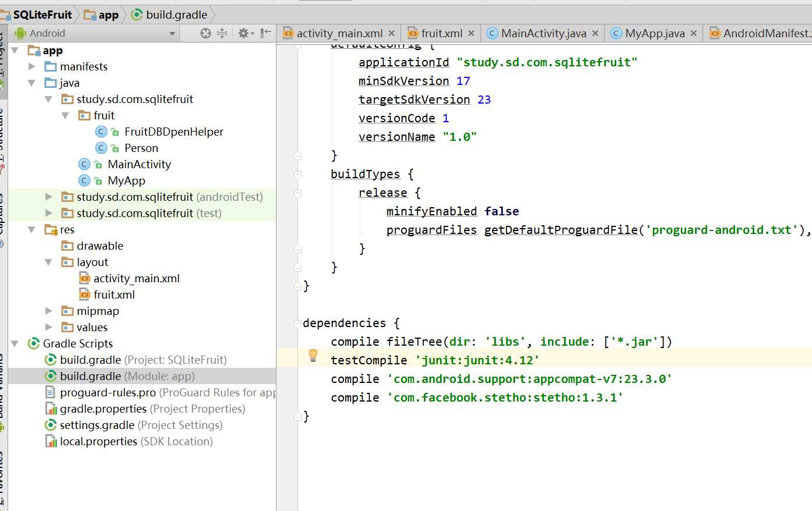Collapse the java folder

(31, 83)
